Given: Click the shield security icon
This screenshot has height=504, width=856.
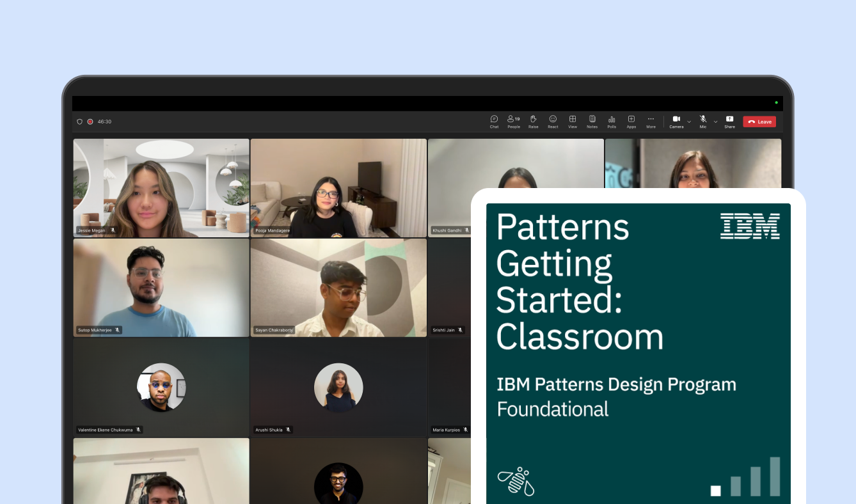Looking at the screenshot, I should [x=79, y=122].
